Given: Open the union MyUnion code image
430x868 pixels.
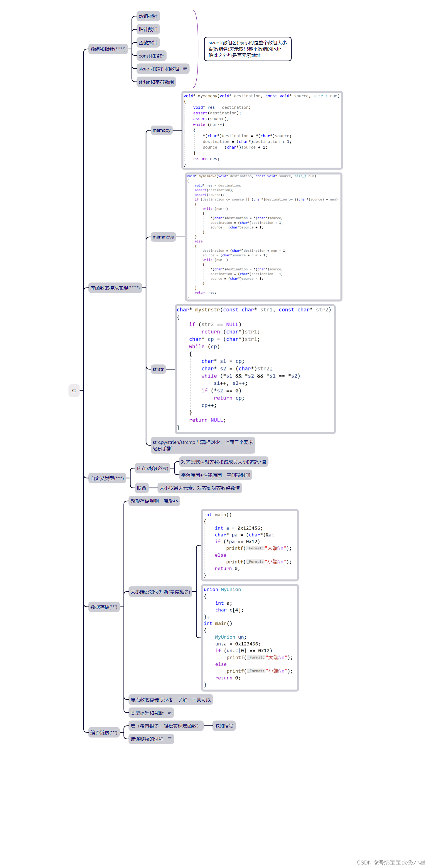Looking at the screenshot, I should point(250,638).
